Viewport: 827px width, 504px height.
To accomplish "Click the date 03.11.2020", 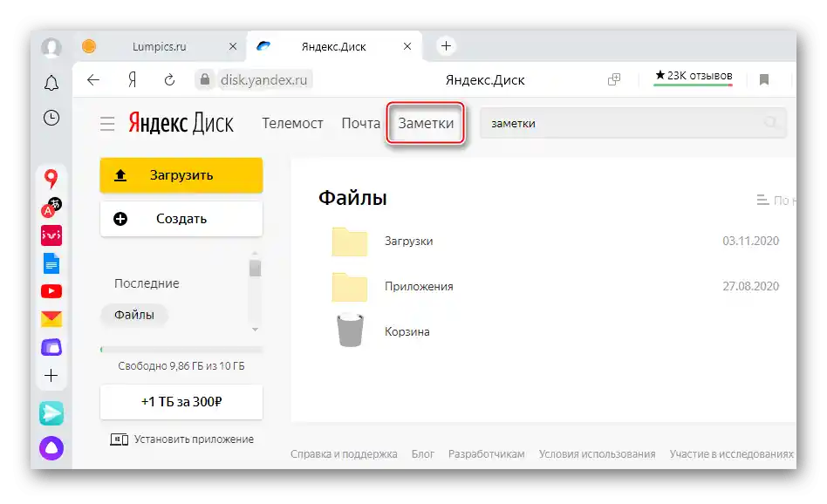I will coord(750,241).
